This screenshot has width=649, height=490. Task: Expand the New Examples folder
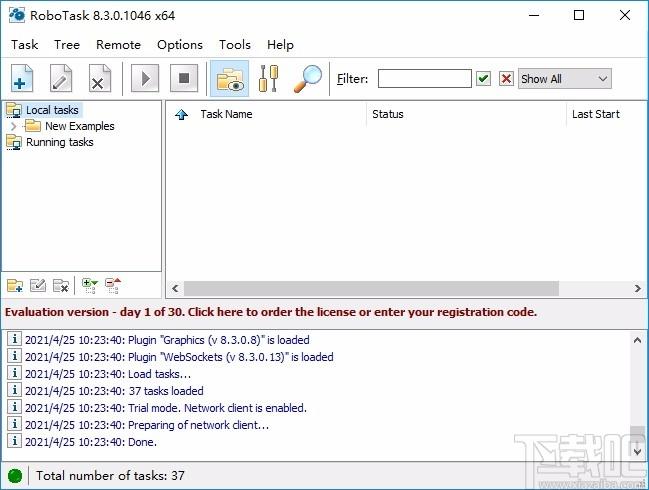pyautogui.click(x=13, y=126)
